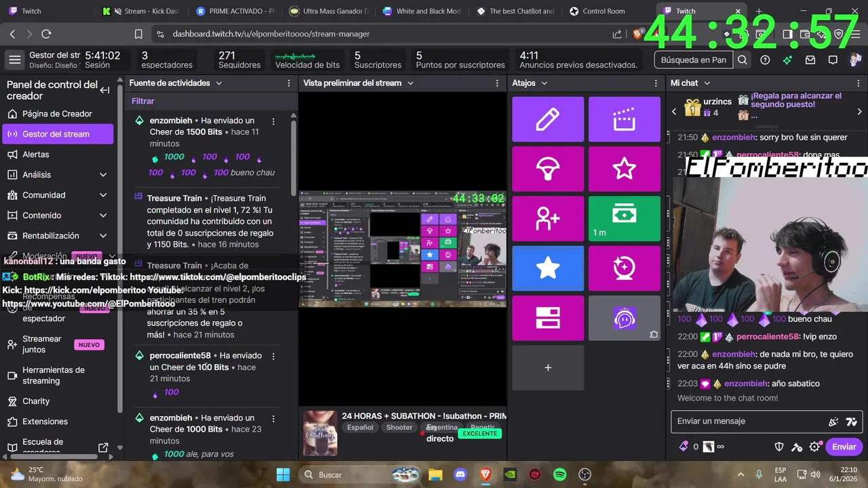
Task: Open the emote picker in chat input
Action: 852,422
